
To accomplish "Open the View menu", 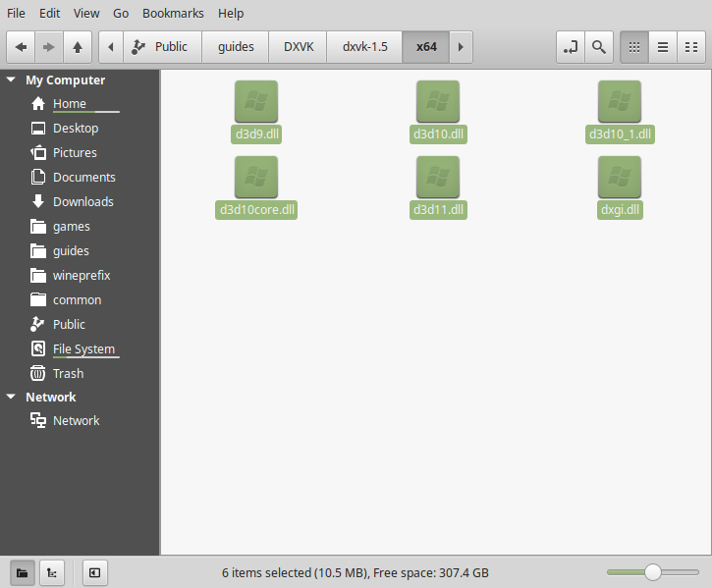I will coord(86,13).
